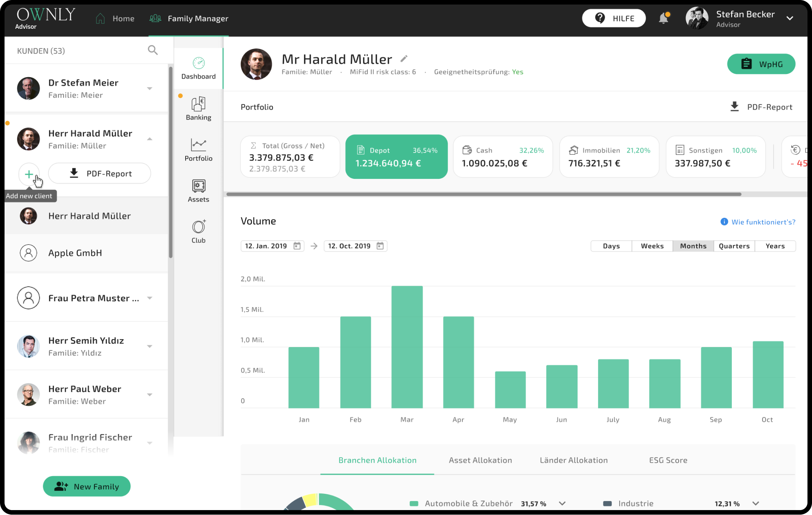Click the Sonstigen document icon

click(x=680, y=150)
